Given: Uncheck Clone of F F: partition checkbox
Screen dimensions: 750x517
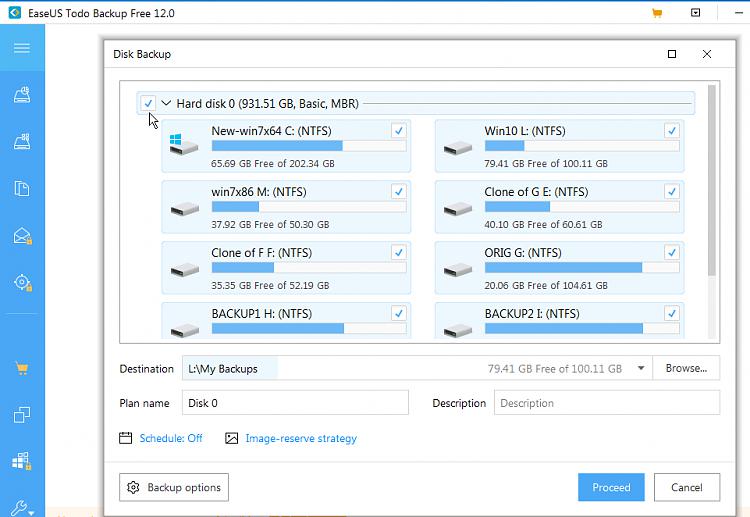Looking at the screenshot, I should pyautogui.click(x=398, y=252).
